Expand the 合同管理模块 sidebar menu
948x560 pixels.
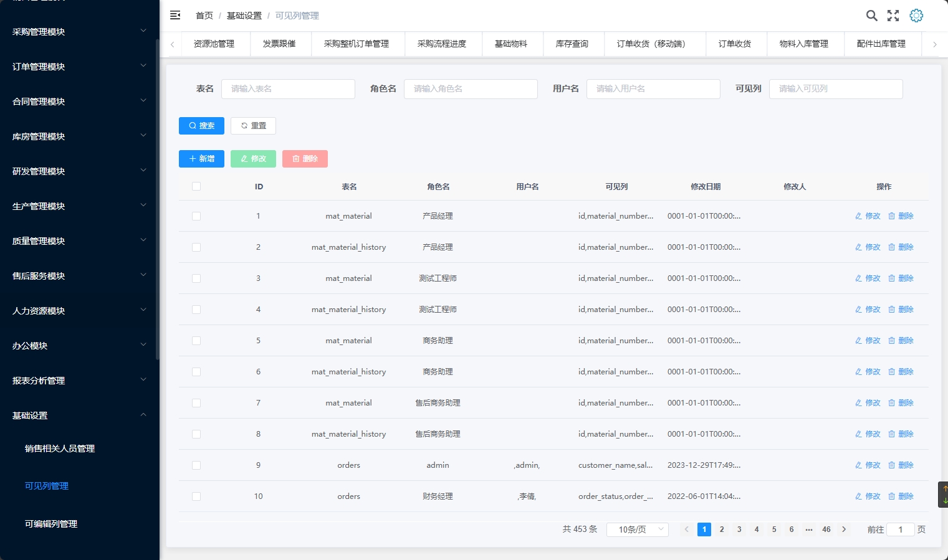[x=80, y=102]
